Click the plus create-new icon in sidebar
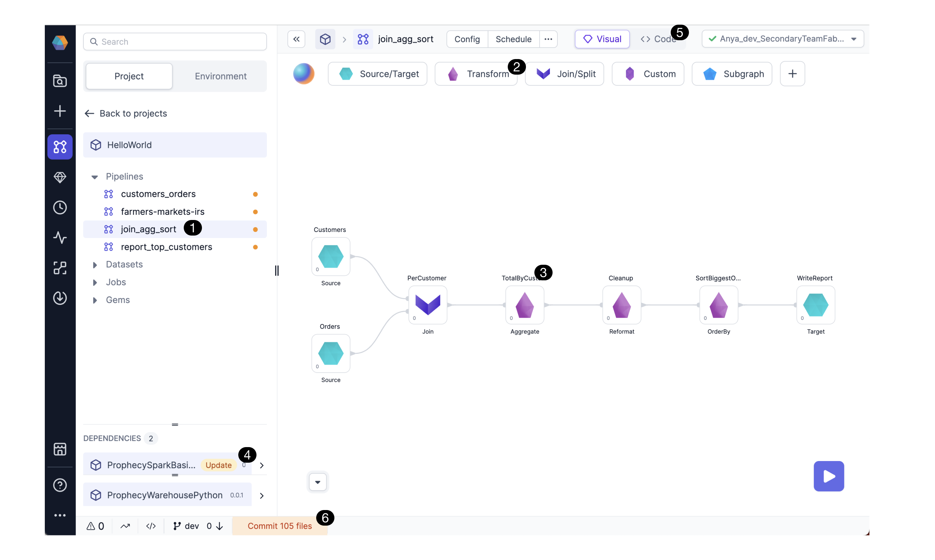Viewport: 935px width, 560px height. [x=60, y=111]
